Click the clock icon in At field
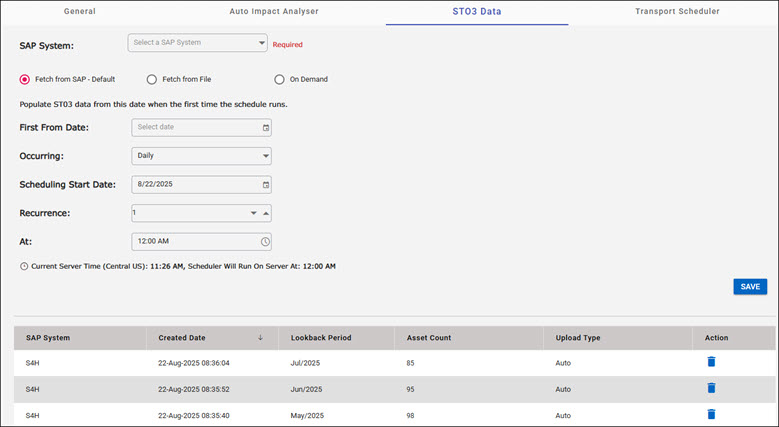The image size is (779, 427). coord(265,241)
